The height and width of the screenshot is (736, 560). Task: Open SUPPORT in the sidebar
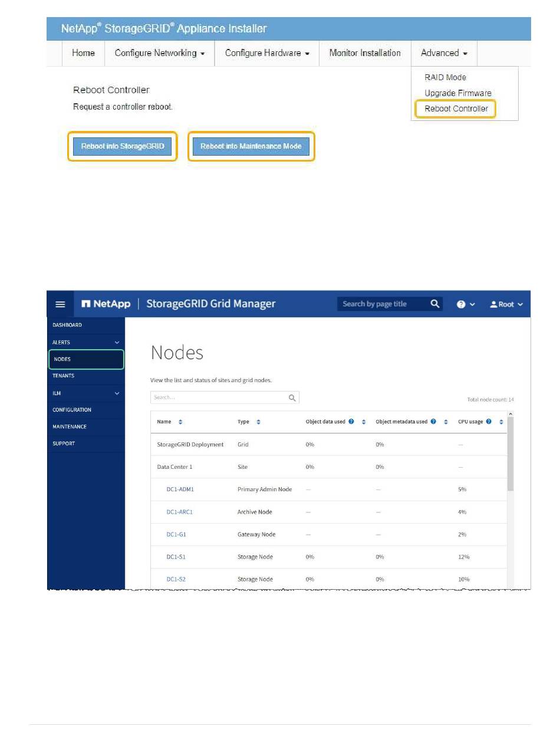pos(64,443)
